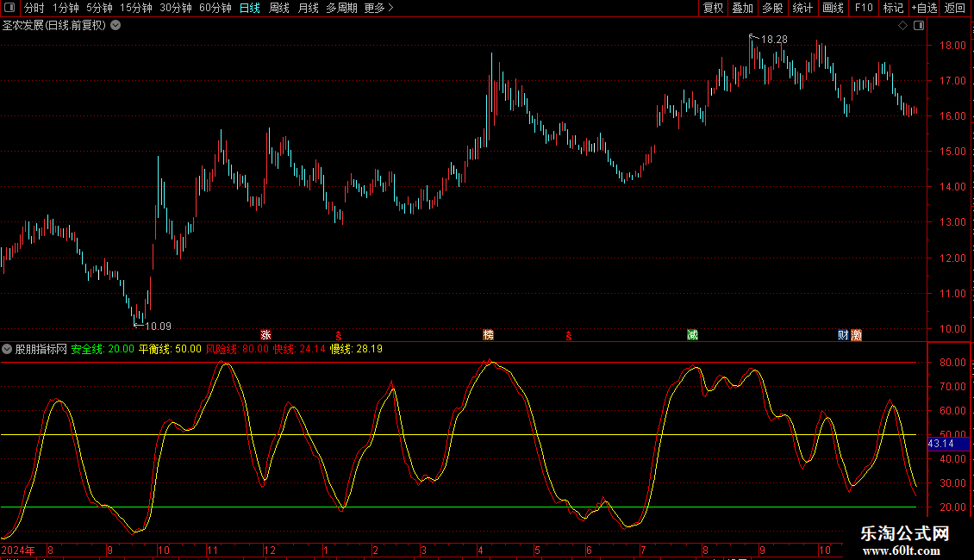Toggle the left sidebar panel icon
This screenshot has height=560, width=974.
pos(9,8)
